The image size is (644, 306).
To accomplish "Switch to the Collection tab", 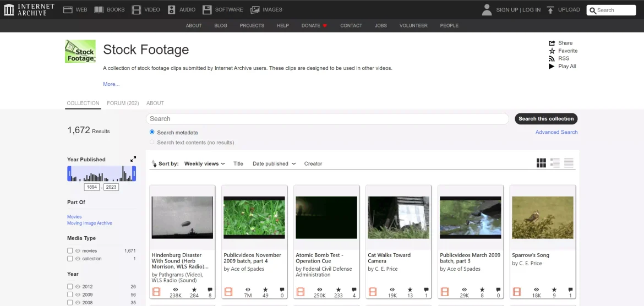I will click(83, 103).
